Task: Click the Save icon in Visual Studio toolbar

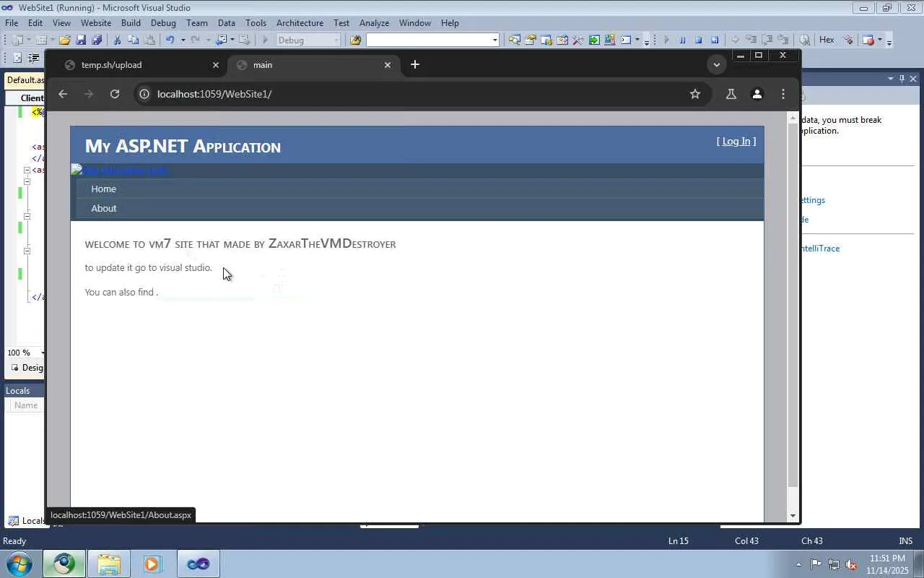Action: (x=81, y=40)
